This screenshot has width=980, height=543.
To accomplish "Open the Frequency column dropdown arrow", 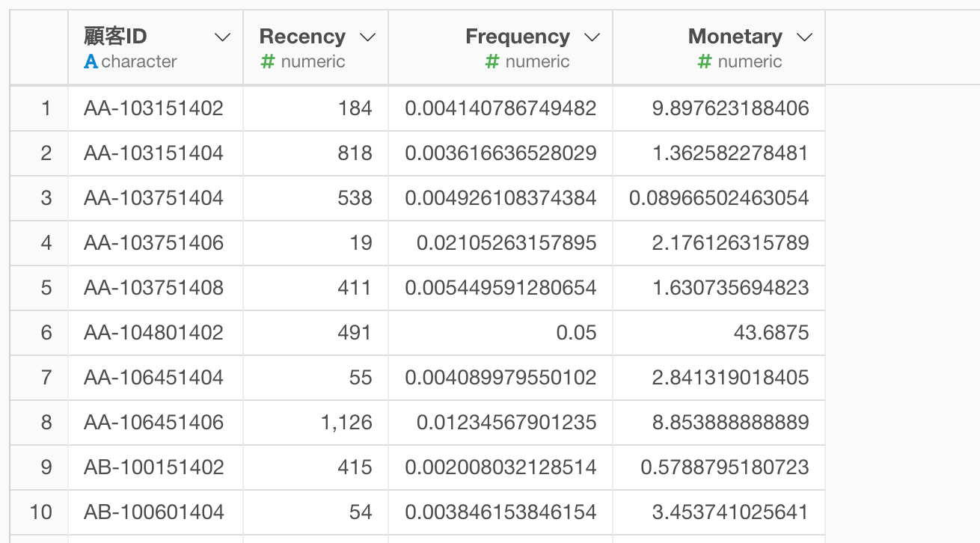I will pyautogui.click(x=592, y=37).
